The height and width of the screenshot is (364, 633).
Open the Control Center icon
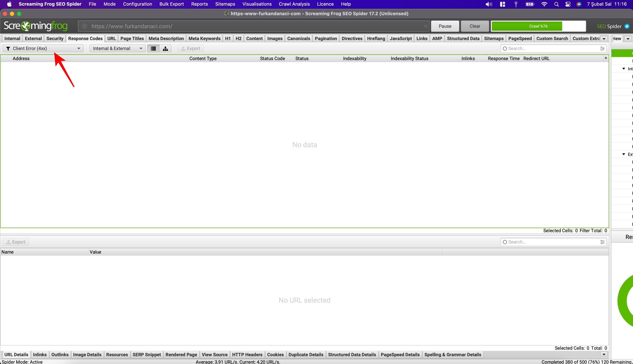tap(568, 4)
